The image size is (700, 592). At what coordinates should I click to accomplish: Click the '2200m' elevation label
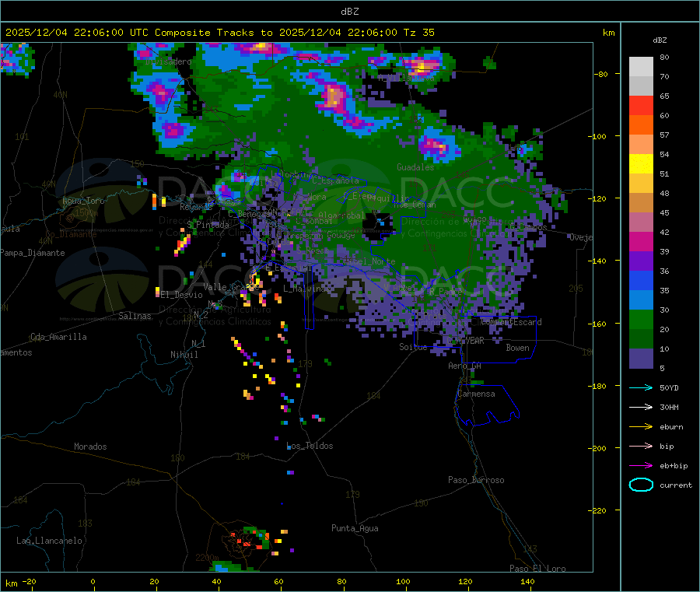click(x=207, y=558)
